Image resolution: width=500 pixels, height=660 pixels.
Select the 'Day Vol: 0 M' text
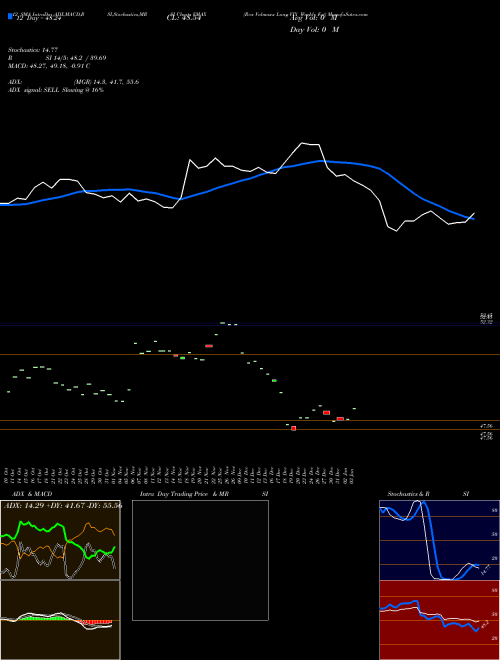tap(314, 29)
